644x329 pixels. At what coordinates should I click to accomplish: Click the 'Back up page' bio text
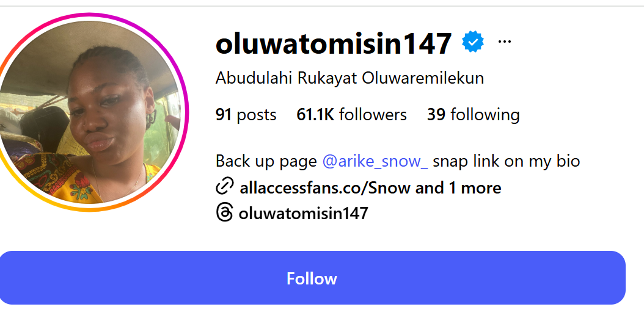[266, 161]
